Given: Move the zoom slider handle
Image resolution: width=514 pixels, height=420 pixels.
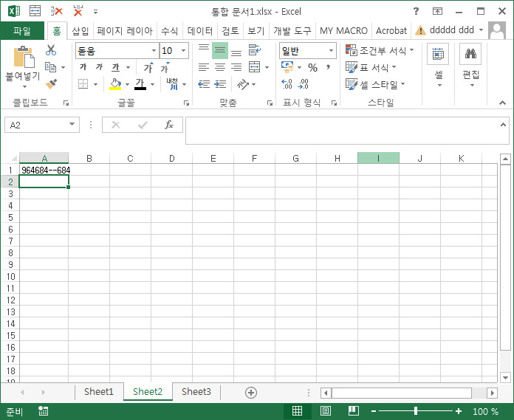Looking at the screenshot, I should click(x=415, y=411).
